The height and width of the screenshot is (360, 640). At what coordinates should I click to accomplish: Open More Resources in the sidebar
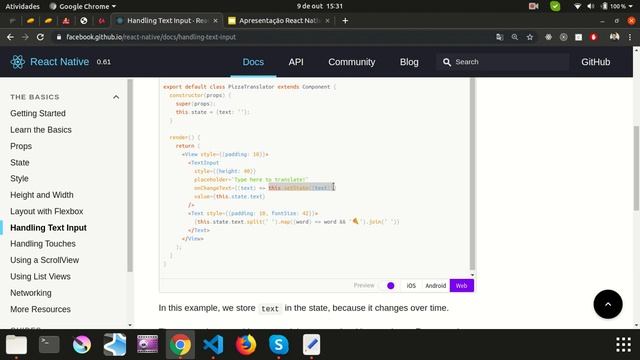tap(40, 309)
